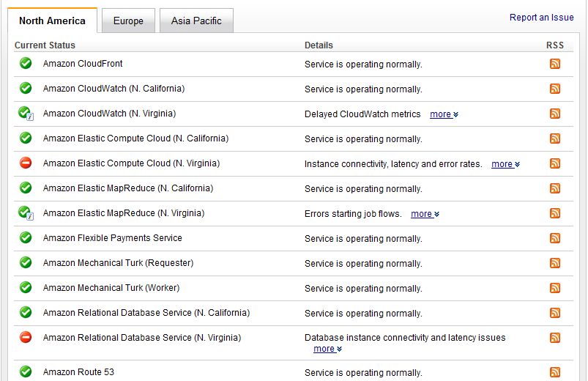This screenshot has height=381, width=588.
Task: Expand more details for Delayed CloudWatch metrics
Action: point(444,114)
